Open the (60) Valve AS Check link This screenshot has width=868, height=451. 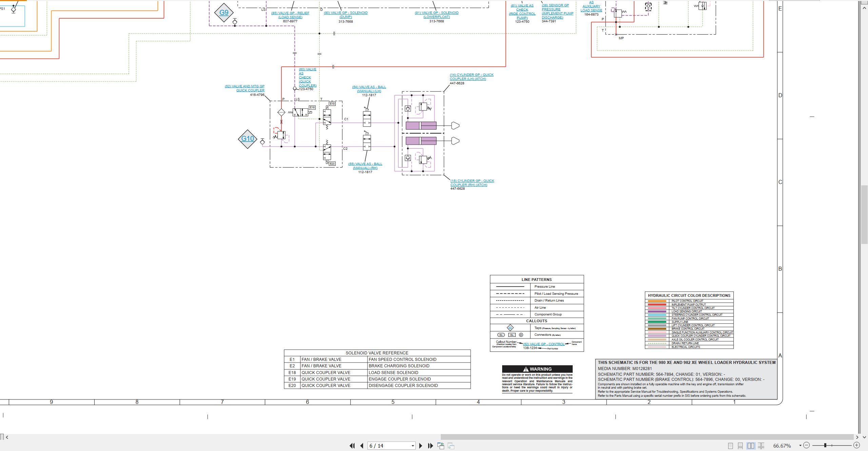308,77
